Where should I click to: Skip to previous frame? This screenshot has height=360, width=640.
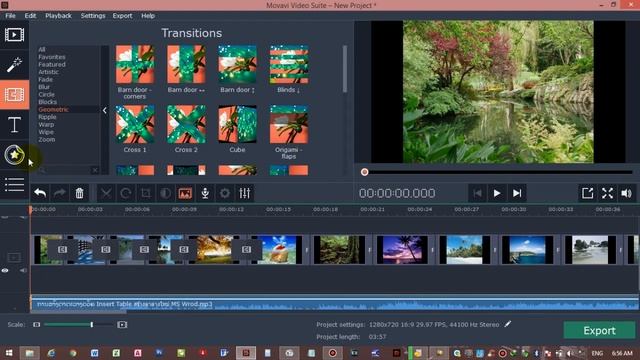(477, 193)
